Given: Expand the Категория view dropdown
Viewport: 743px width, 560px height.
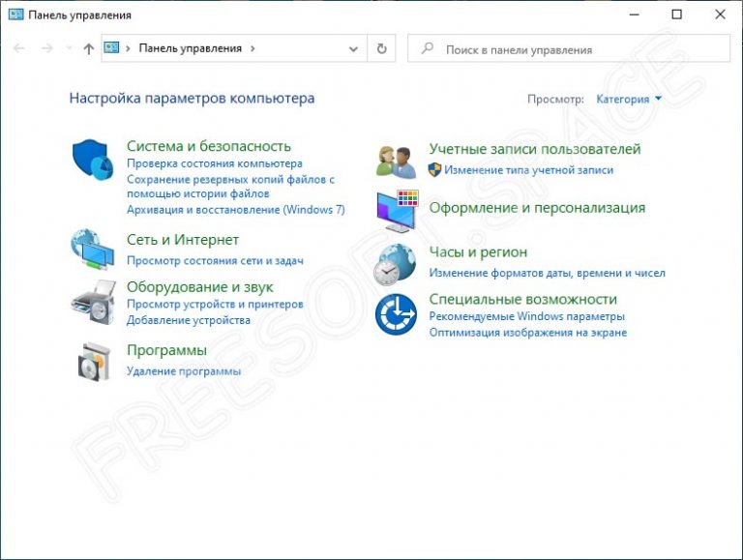Looking at the screenshot, I should [x=629, y=99].
